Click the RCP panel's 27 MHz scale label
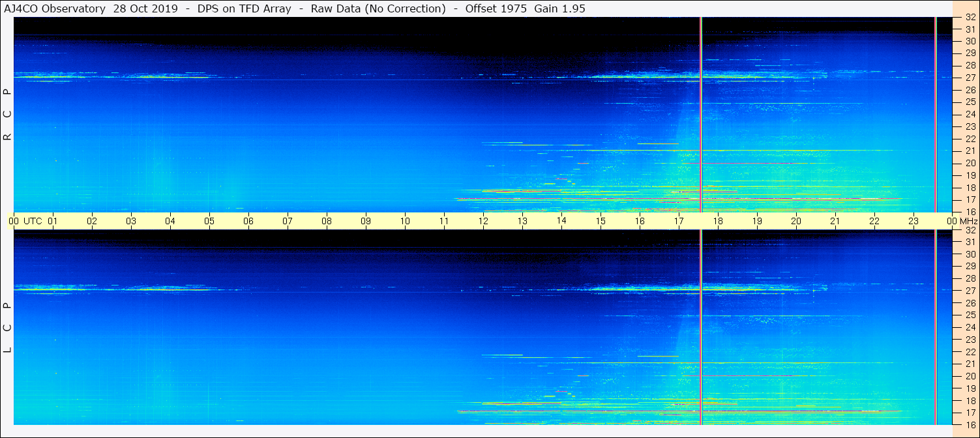 pos(970,78)
